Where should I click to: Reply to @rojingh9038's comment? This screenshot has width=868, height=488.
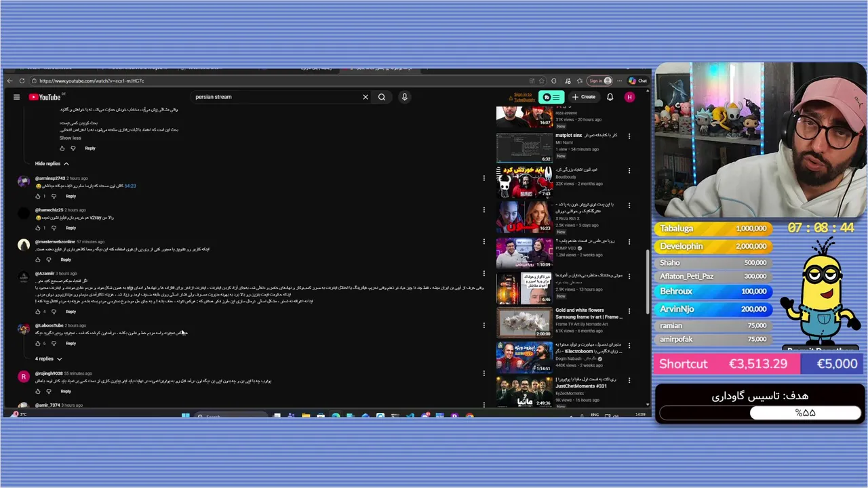point(66,391)
